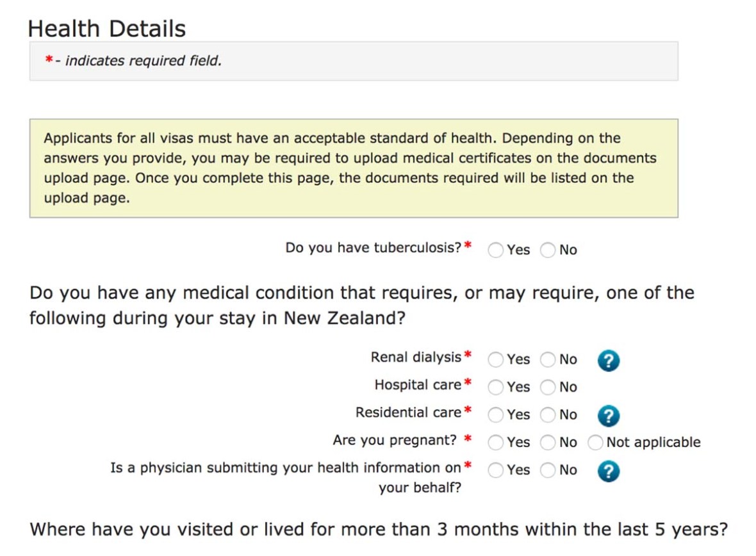
Task: Select No for physician submitting health information
Action: point(548,470)
